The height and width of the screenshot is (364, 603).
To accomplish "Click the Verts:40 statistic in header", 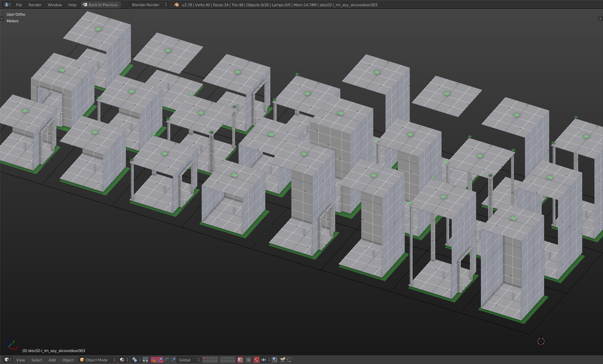I will pyautogui.click(x=202, y=5).
